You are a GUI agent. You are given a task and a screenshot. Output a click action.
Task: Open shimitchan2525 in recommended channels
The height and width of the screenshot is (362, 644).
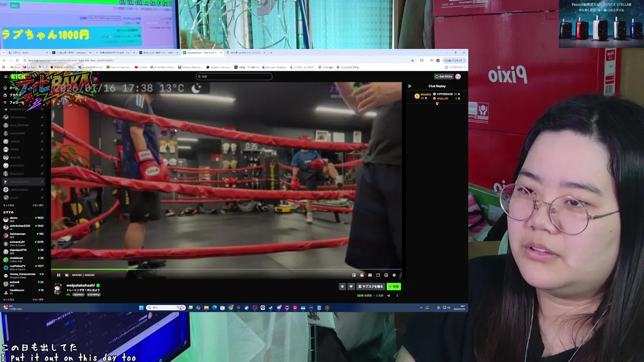tap(23, 227)
